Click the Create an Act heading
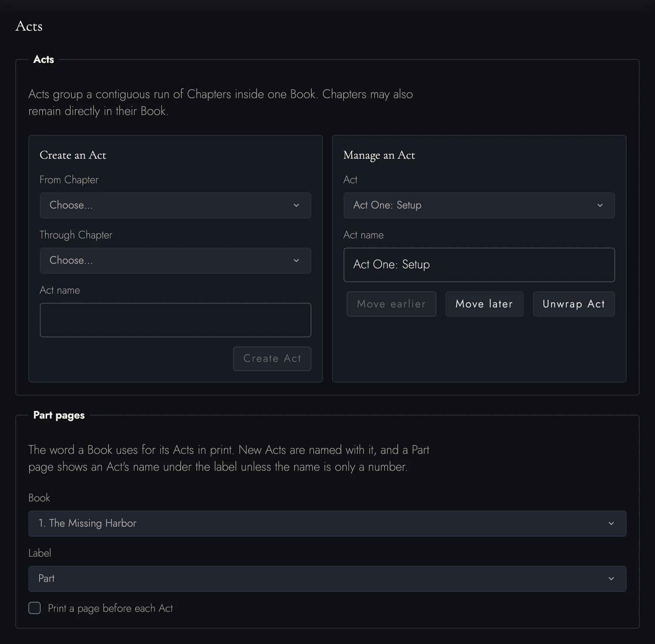Viewport: 655px width, 644px height. pos(73,155)
